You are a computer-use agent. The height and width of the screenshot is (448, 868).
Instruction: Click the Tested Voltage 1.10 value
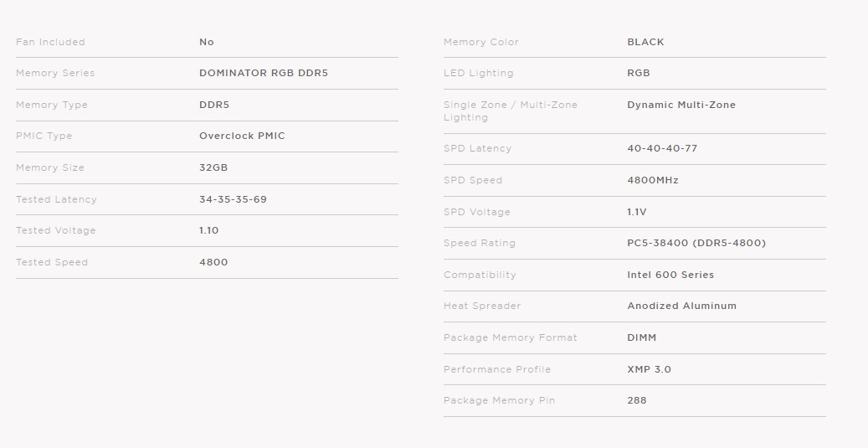(x=208, y=230)
